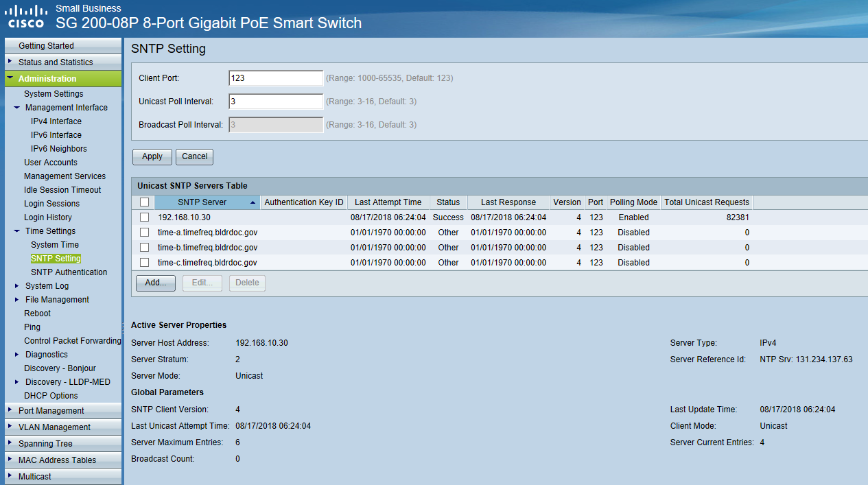Open IPv6 Neighbors page
868x485 pixels.
(x=59, y=149)
